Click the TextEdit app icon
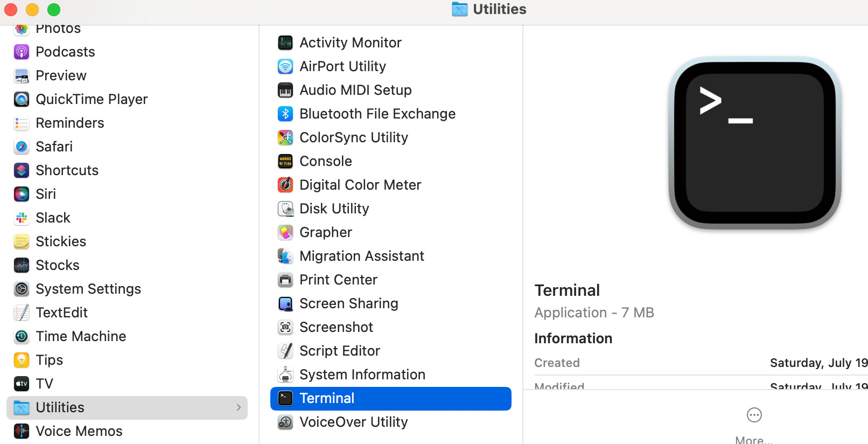 click(x=22, y=313)
